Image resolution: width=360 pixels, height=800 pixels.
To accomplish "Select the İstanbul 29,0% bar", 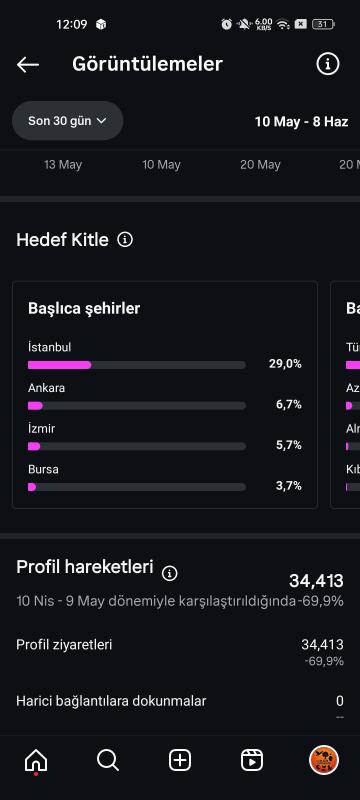I will (x=137, y=365).
